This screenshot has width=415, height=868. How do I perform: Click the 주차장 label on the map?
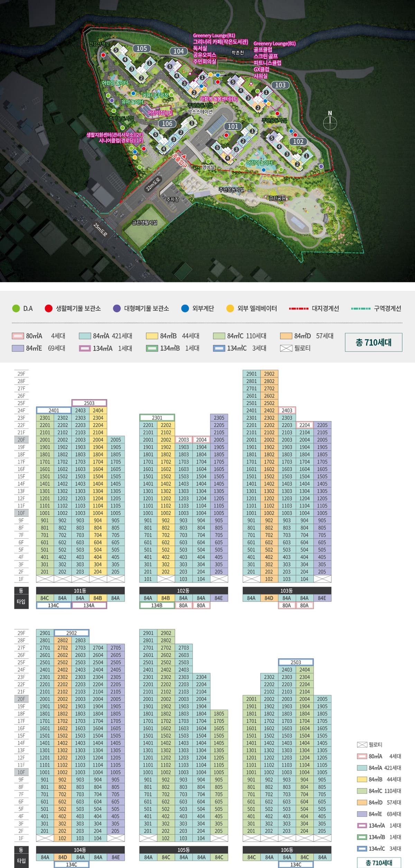tap(172, 199)
